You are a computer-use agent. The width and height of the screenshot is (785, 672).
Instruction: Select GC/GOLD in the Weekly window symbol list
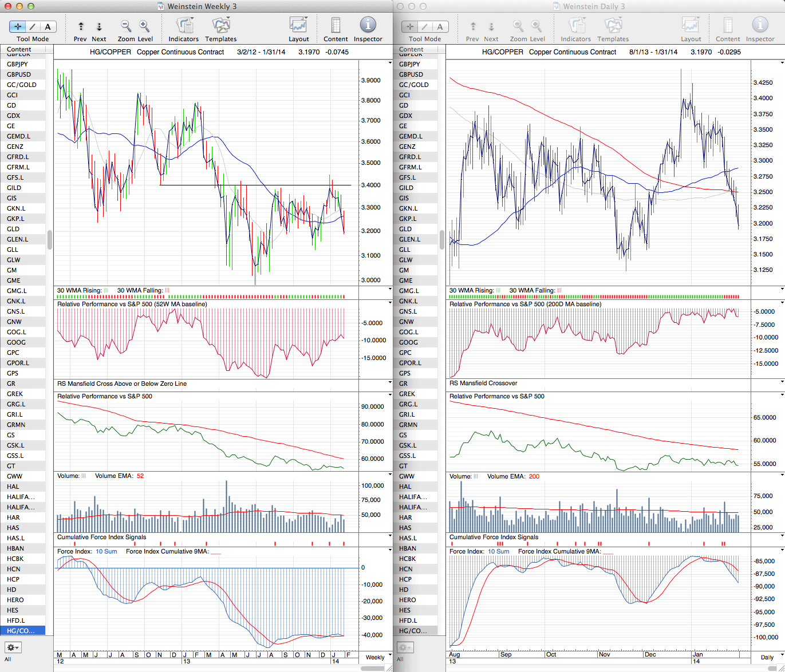[x=22, y=85]
